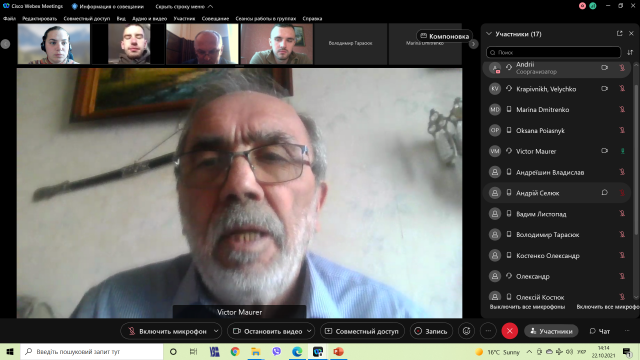Image resolution: width=640 pixels, height=360 pixels.
Task: Click Krapivnikh, Velychko camera icon
Action: point(604,89)
